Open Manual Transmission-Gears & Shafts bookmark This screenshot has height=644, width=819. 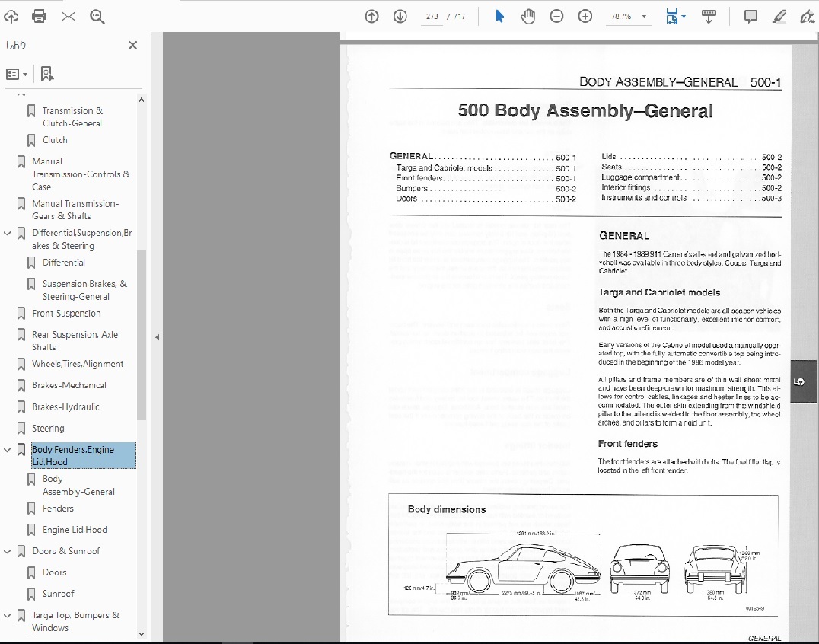pos(75,210)
